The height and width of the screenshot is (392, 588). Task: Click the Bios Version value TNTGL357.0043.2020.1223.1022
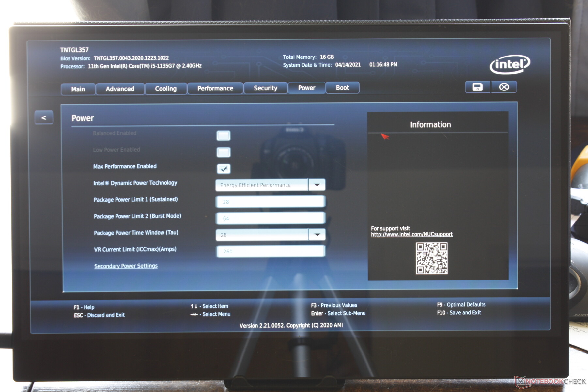(x=131, y=58)
